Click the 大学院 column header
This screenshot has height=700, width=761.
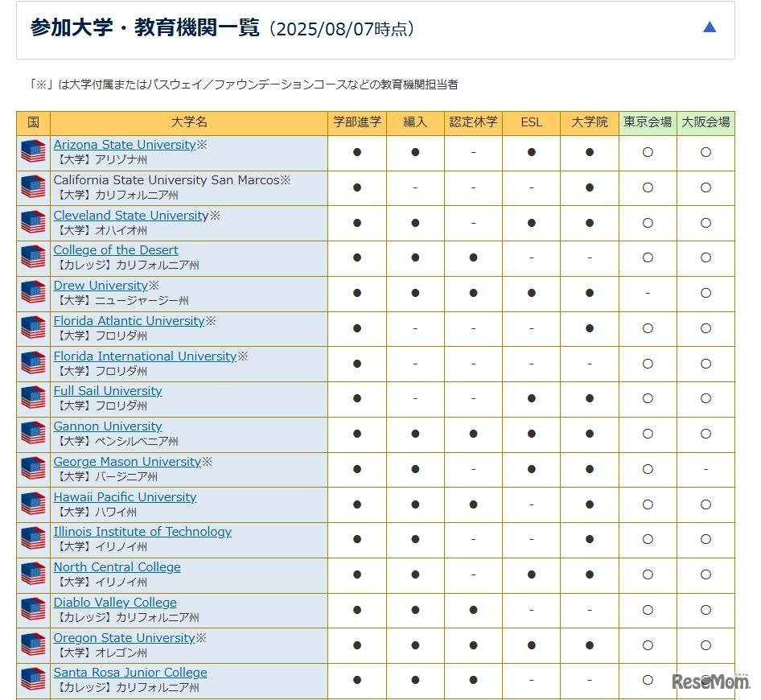point(589,123)
